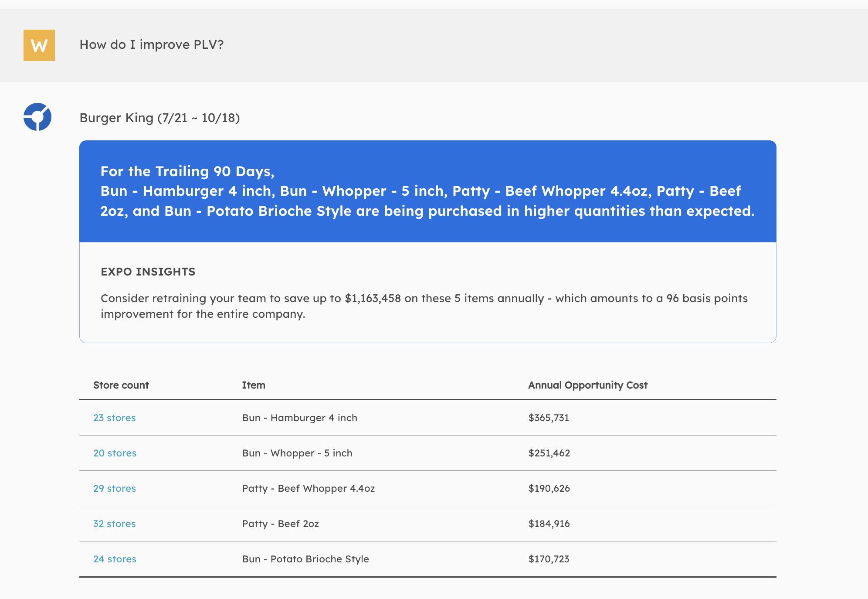Click the blue Expo assistant logo
Image resolution: width=868 pixels, height=599 pixels.
pos(37,117)
